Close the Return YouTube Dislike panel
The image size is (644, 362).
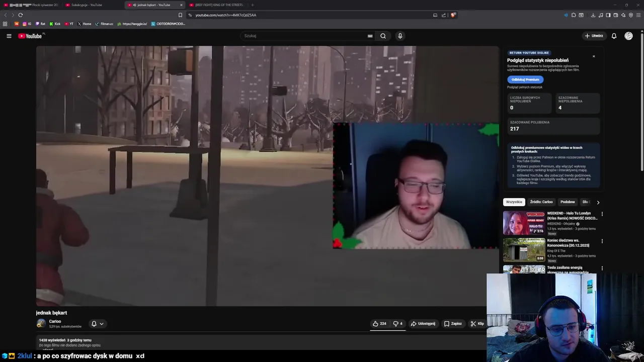pos(594,56)
